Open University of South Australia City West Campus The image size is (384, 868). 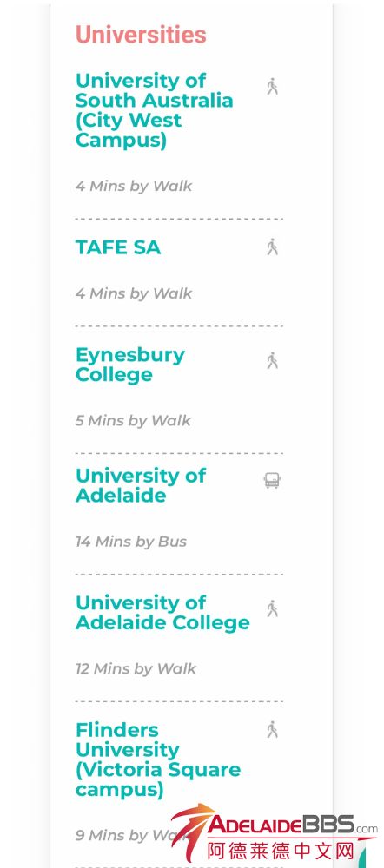(x=154, y=110)
